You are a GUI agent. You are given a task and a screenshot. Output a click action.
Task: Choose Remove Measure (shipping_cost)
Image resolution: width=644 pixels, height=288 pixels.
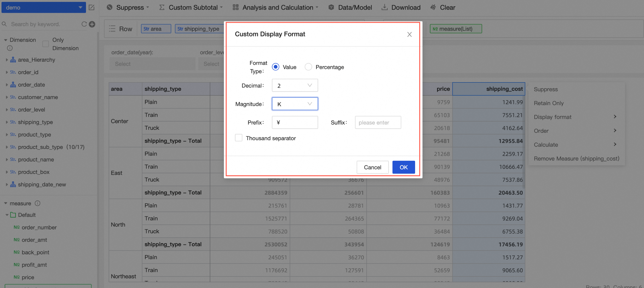[x=577, y=159]
